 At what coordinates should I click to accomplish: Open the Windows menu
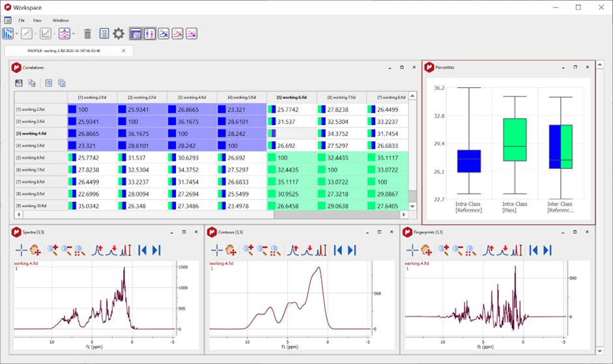[x=61, y=20]
